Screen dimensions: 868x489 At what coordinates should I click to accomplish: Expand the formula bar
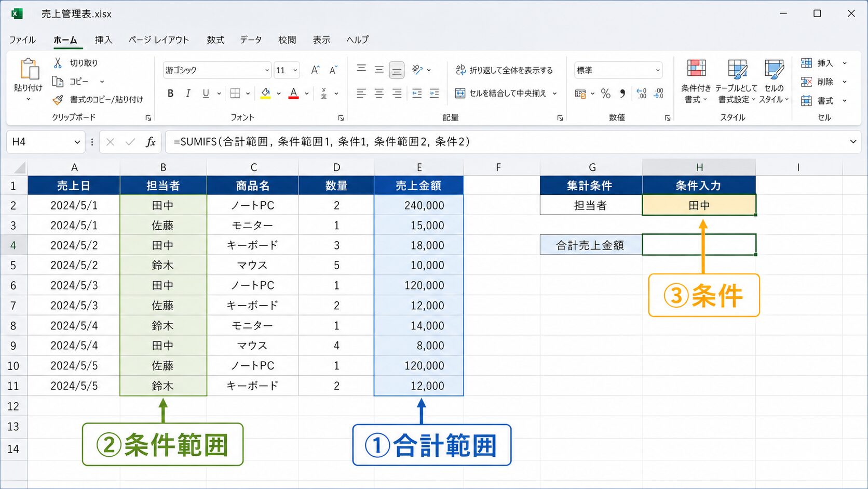coord(853,142)
